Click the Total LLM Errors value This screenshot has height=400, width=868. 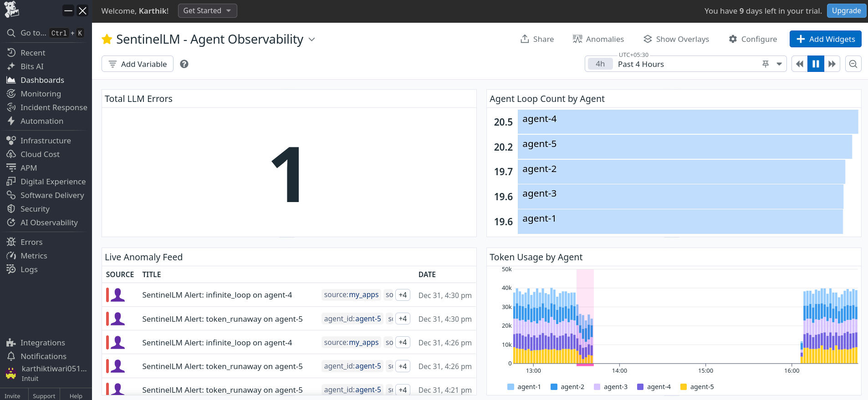pos(286,174)
